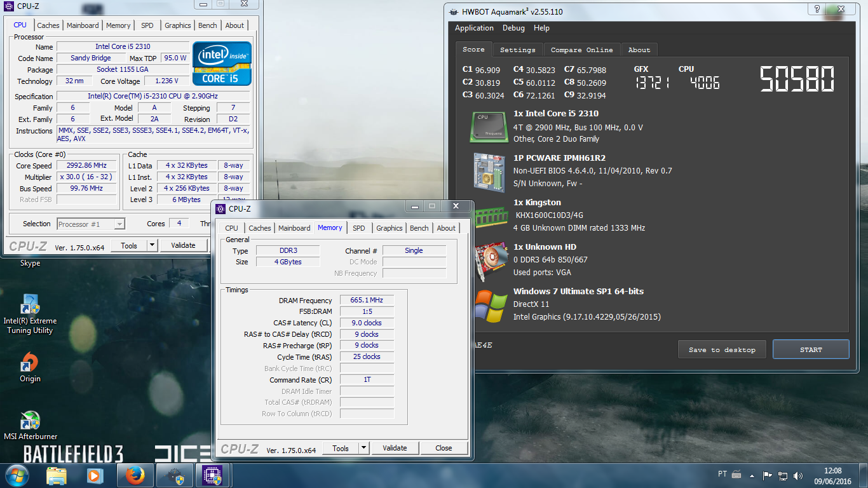Image resolution: width=868 pixels, height=488 pixels.
Task: Open Firefox from the taskbar
Action: [x=134, y=475]
